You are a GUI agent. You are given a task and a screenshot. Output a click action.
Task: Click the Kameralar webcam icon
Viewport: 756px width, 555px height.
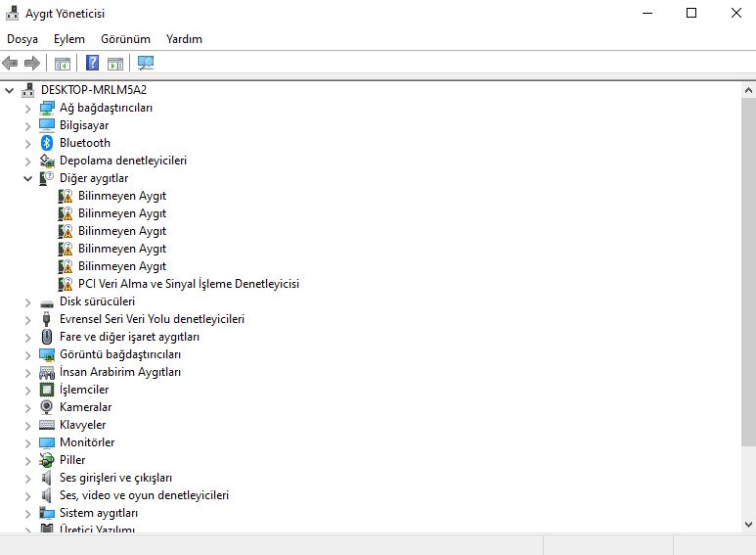point(47,407)
